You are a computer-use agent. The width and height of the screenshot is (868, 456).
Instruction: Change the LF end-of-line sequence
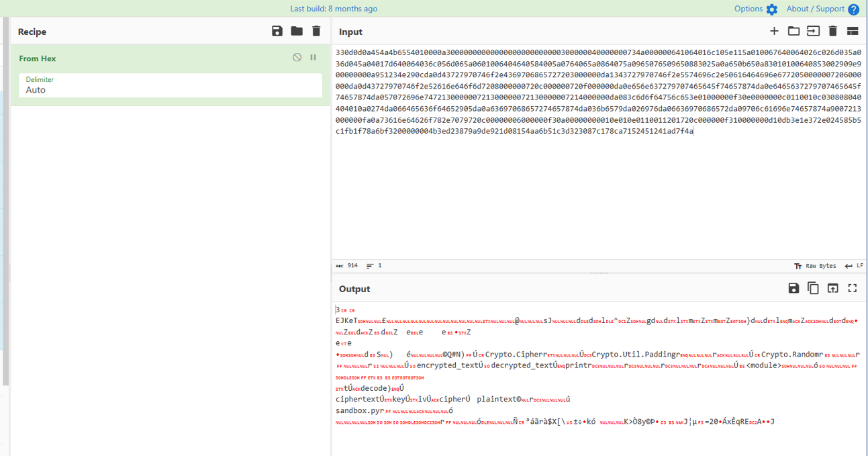854,266
